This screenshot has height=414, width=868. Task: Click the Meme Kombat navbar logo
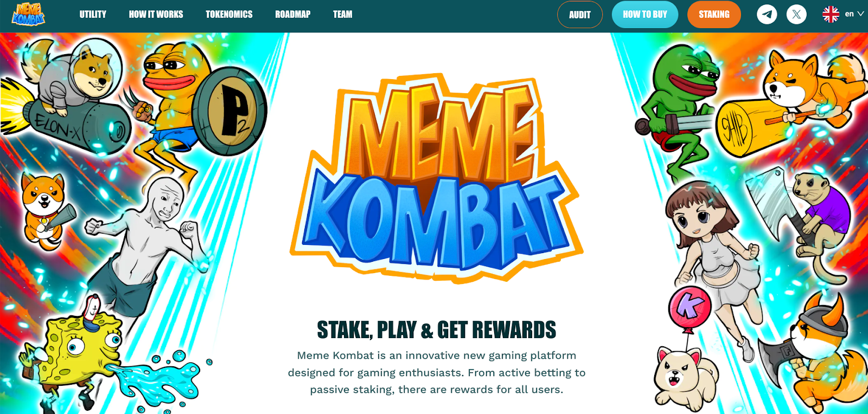click(x=28, y=14)
